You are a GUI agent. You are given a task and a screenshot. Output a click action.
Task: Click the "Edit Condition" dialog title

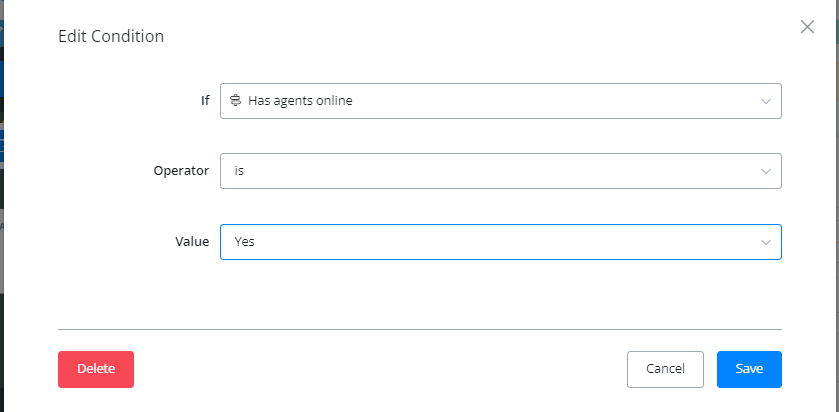[111, 37]
